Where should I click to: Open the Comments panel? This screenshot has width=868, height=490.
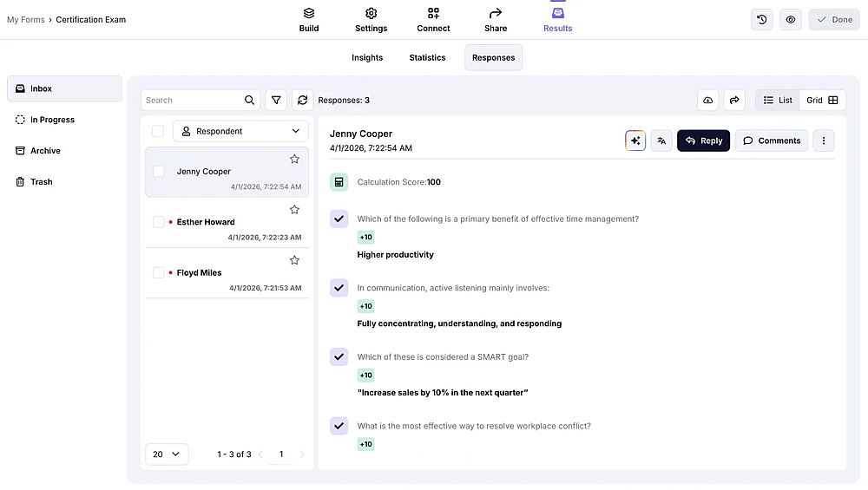tap(771, 140)
